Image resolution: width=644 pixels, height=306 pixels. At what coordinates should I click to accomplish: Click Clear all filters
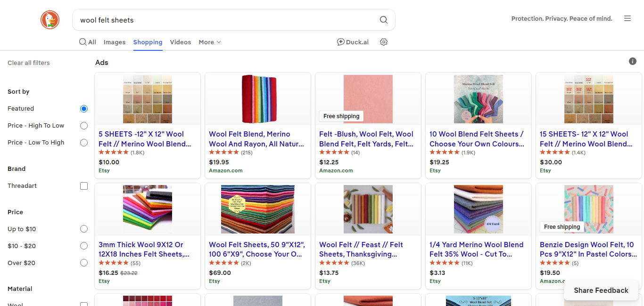tap(29, 63)
